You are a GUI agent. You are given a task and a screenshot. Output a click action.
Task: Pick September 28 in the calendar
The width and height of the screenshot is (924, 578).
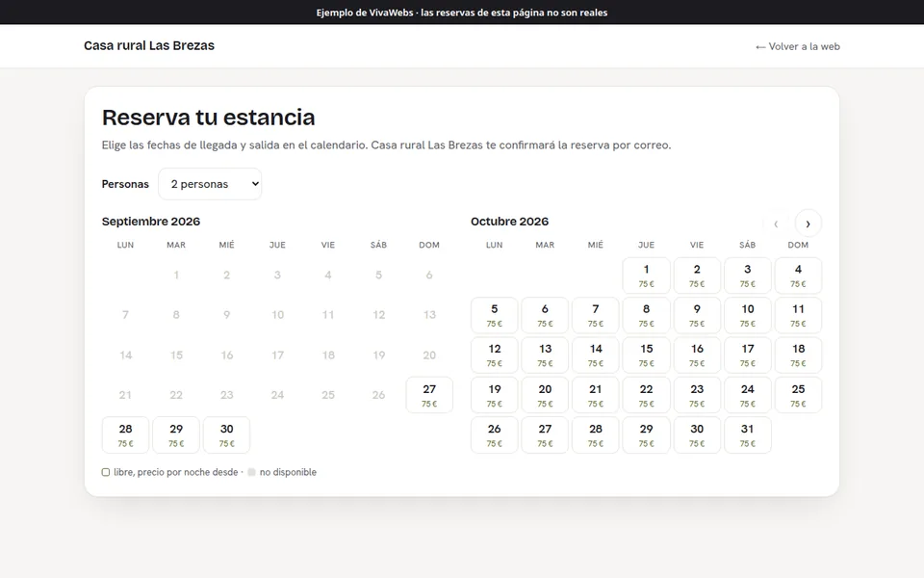[x=125, y=435]
